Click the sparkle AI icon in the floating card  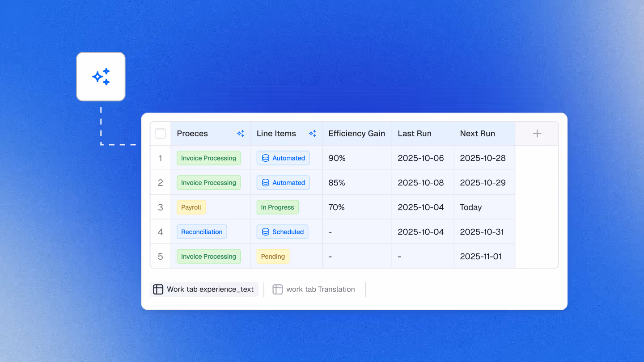101,76
